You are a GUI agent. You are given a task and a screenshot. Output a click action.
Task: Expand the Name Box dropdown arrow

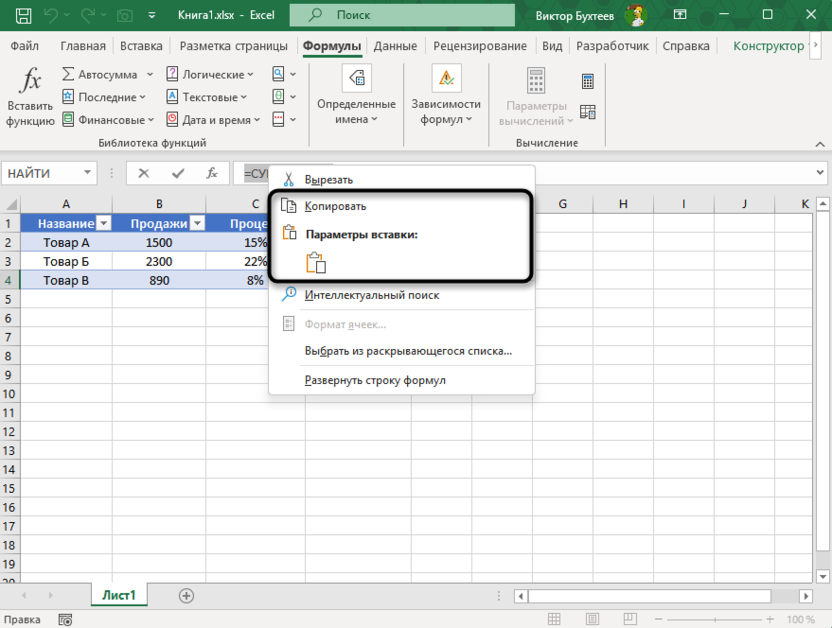89,173
